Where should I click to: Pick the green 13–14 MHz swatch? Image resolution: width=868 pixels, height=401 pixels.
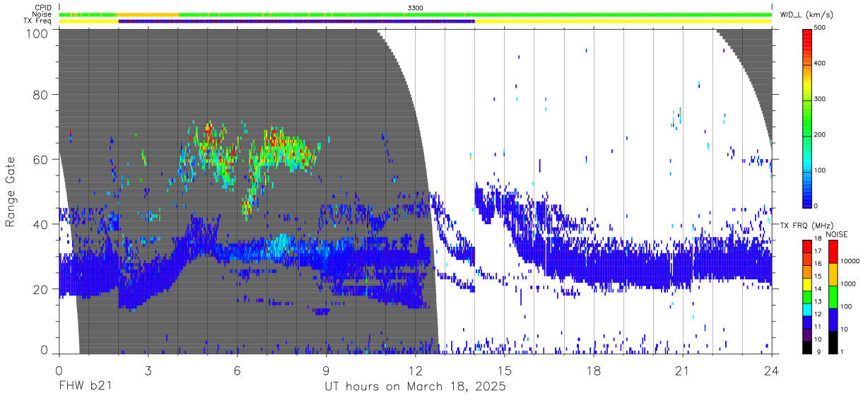pos(809,297)
